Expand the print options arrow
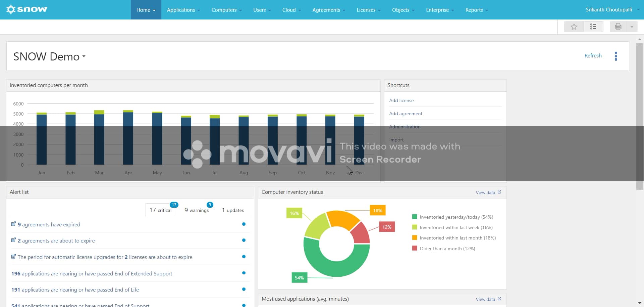 [x=632, y=27]
